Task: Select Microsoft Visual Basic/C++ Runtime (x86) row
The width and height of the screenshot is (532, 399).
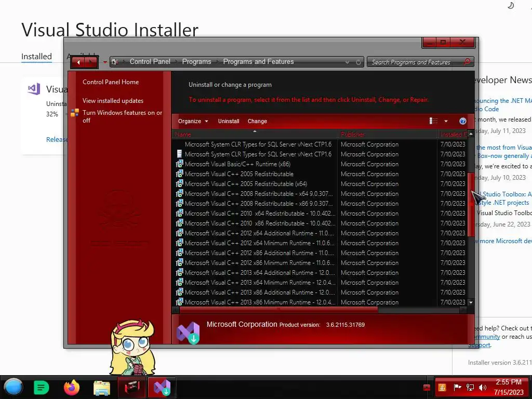Action: coord(320,164)
